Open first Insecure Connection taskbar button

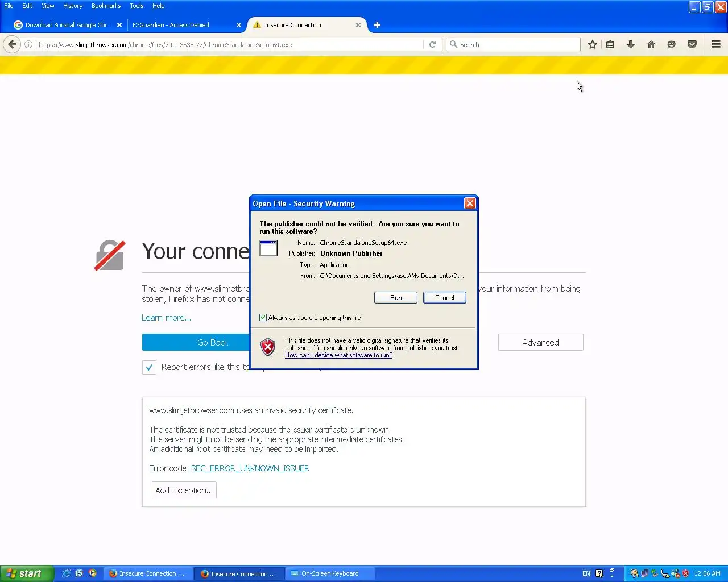[147, 573]
